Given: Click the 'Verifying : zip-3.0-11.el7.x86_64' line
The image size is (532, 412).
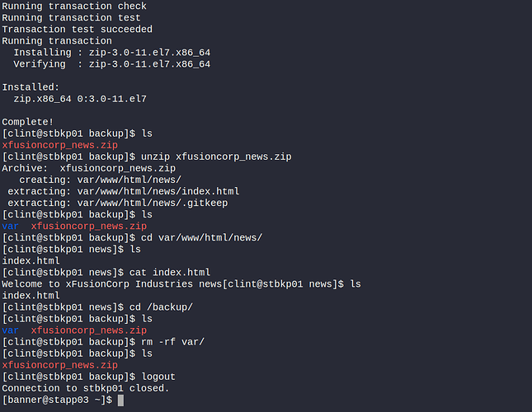Looking at the screenshot, I should [111, 64].
